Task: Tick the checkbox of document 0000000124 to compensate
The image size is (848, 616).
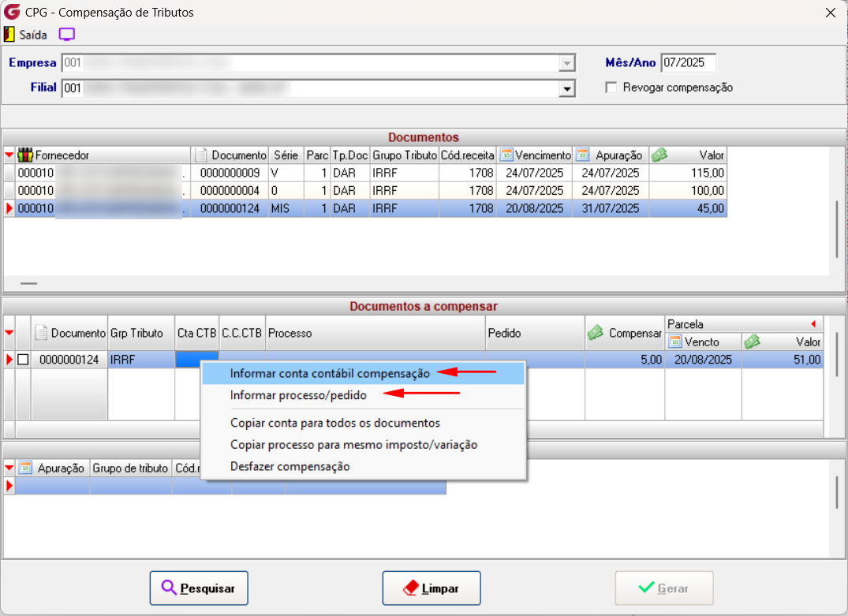Action: pos(23,360)
